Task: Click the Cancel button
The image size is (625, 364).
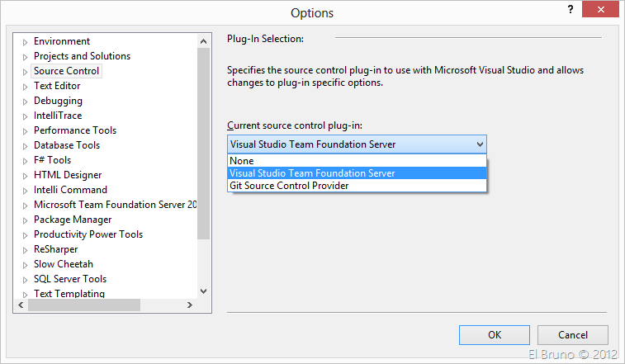Action: (x=572, y=335)
